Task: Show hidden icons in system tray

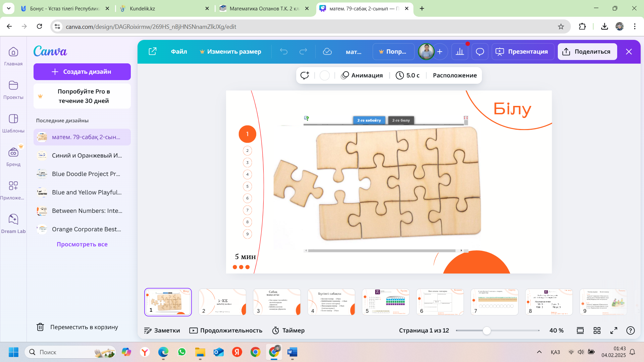Action: click(539, 352)
